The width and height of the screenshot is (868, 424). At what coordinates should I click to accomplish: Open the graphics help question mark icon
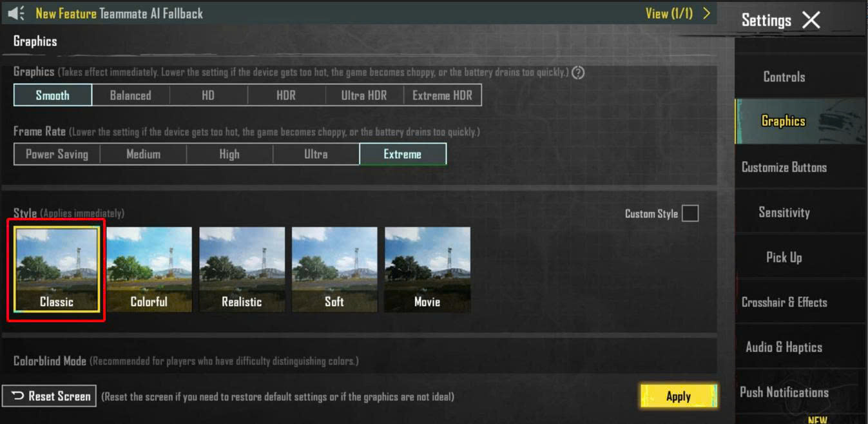click(578, 72)
